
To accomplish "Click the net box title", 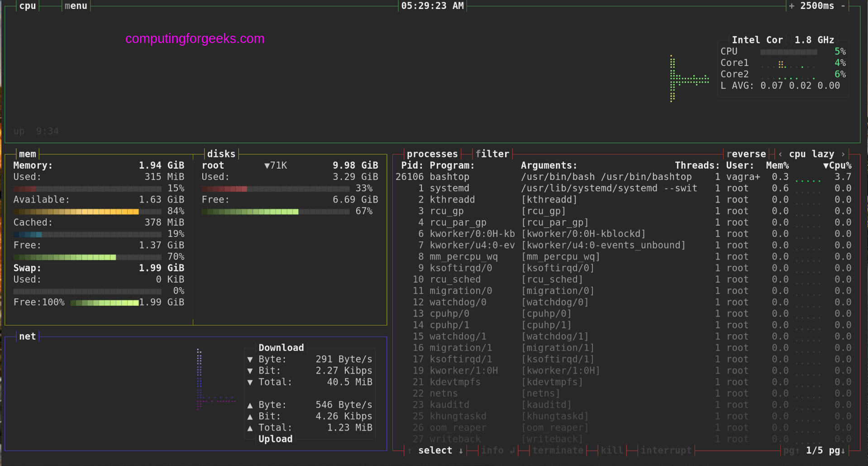I will (27, 336).
